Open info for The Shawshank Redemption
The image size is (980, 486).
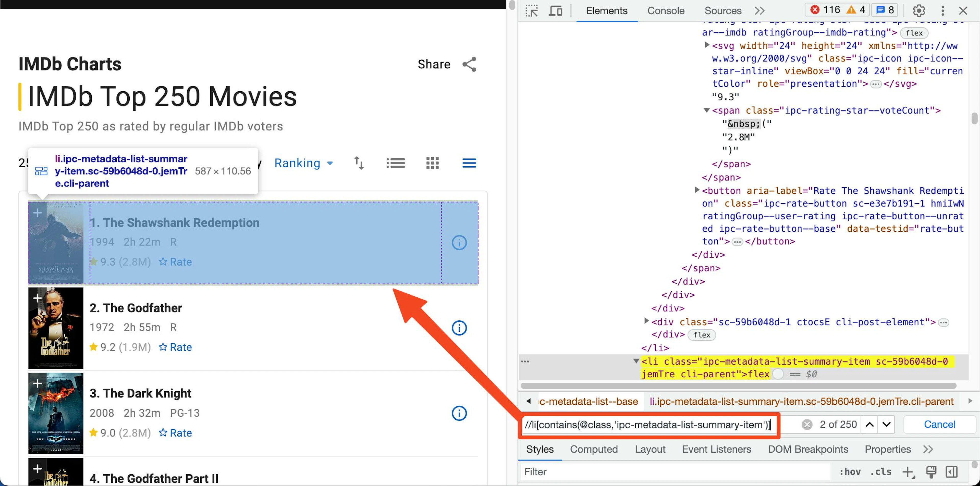coord(459,243)
